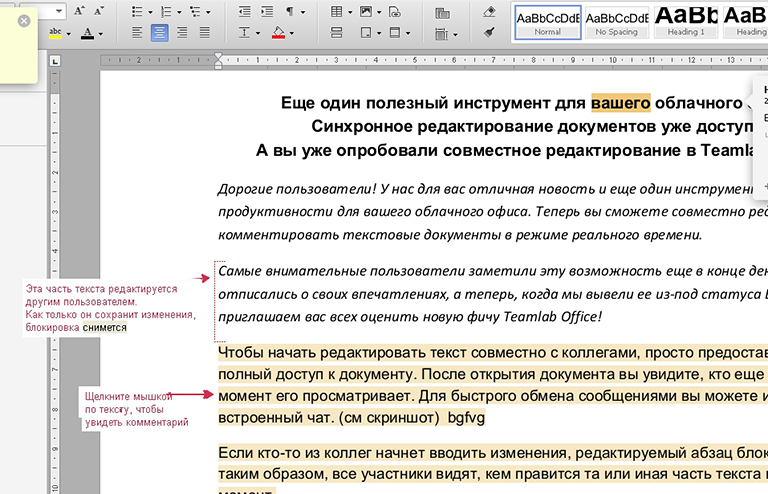This screenshot has height=494, width=768.
Task: Toggle align text left
Action: point(137,33)
